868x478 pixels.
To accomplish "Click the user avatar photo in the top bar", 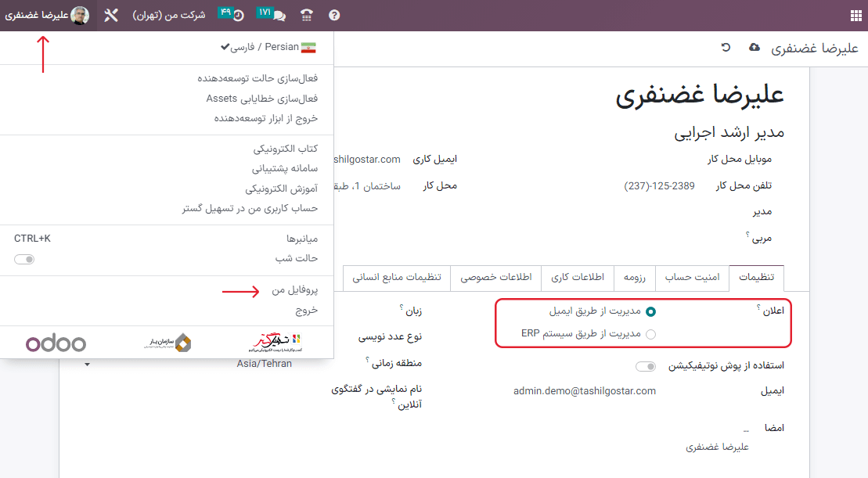I will [x=77, y=14].
